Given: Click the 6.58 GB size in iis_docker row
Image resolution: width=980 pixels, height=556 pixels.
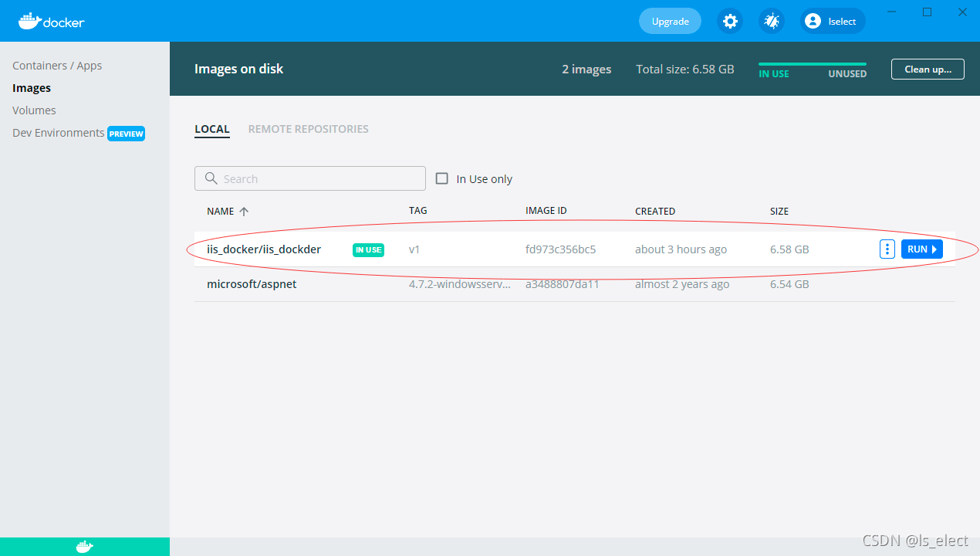Looking at the screenshot, I should click(789, 249).
